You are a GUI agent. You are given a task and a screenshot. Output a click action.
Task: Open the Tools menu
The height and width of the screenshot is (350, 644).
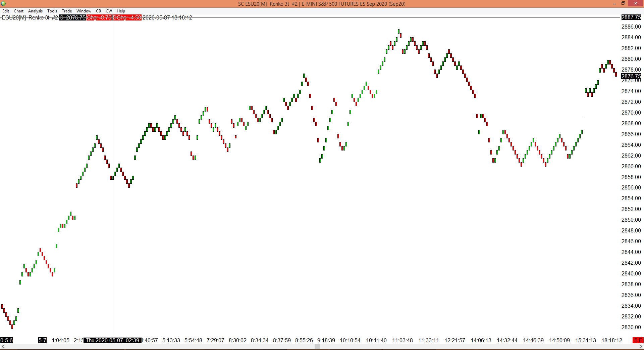52,11
